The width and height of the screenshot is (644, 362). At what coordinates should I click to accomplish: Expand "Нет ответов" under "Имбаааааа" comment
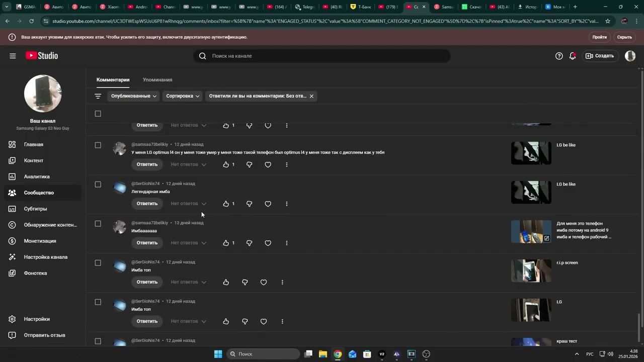point(189,243)
